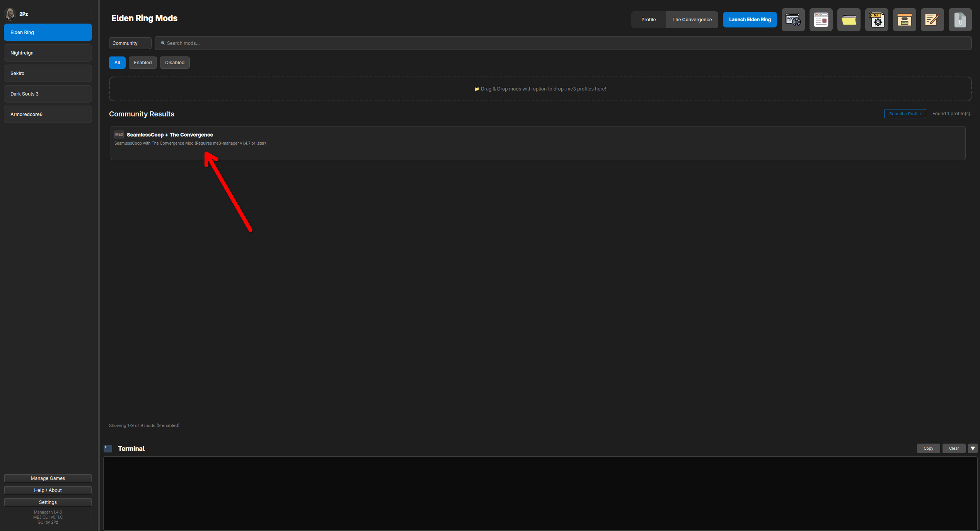The image size is (980, 531).
Task: Launch Elden Ring
Action: [x=750, y=20]
